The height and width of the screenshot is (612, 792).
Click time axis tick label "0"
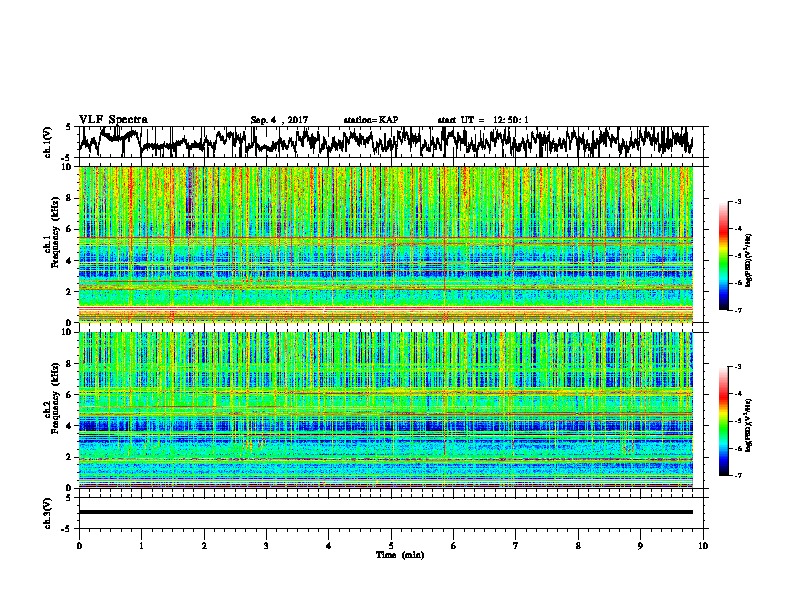coord(79,546)
